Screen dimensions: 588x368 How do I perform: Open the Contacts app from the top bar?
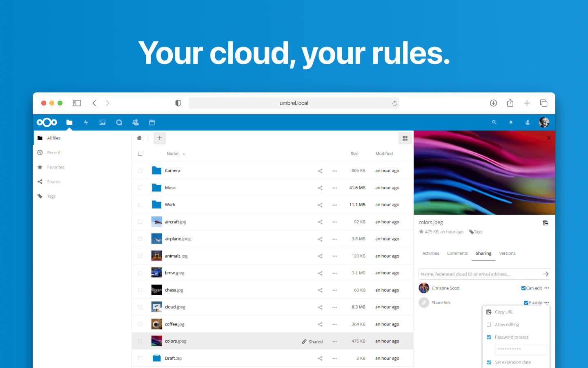point(135,122)
